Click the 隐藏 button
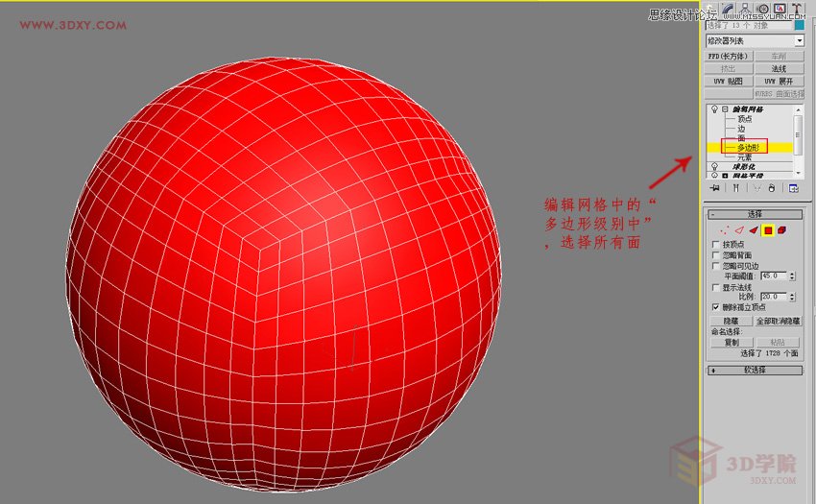This screenshot has width=816, height=504. (x=732, y=321)
